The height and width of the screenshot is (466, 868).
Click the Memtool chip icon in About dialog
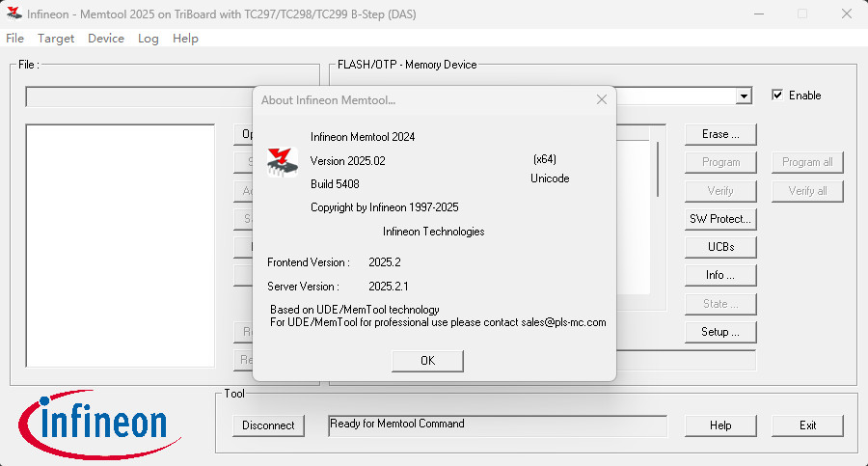tap(283, 161)
